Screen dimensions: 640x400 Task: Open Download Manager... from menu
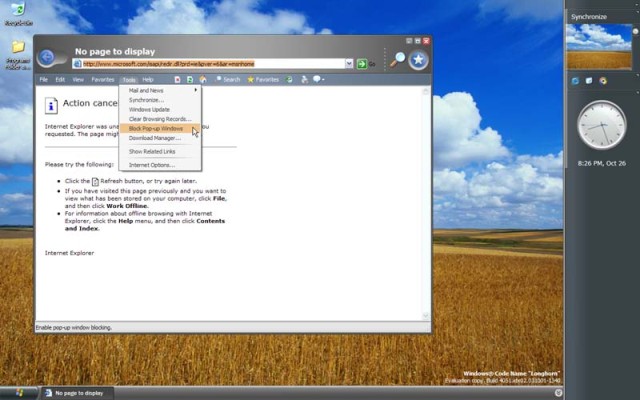point(160,138)
